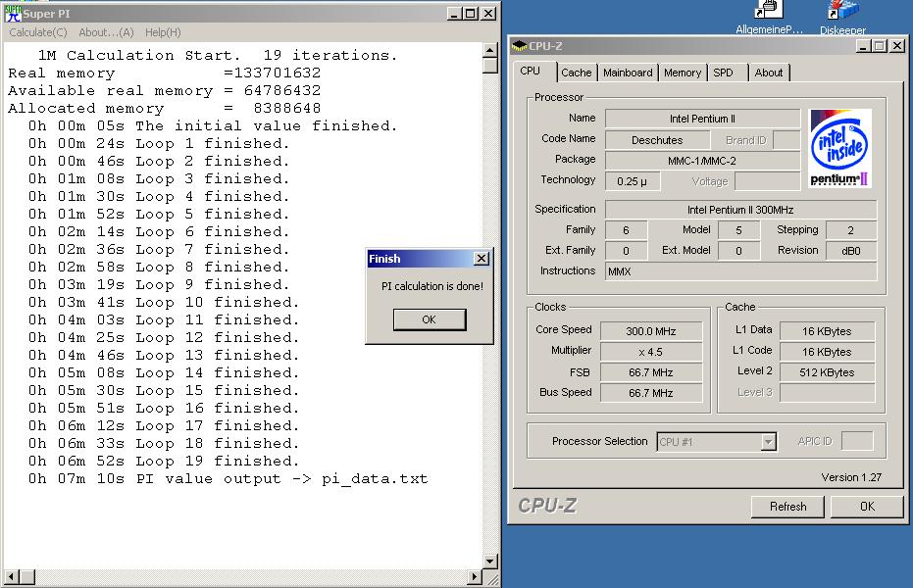
Task: Click the CPU-Z title bar chip icon
Action: coord(519,45)
